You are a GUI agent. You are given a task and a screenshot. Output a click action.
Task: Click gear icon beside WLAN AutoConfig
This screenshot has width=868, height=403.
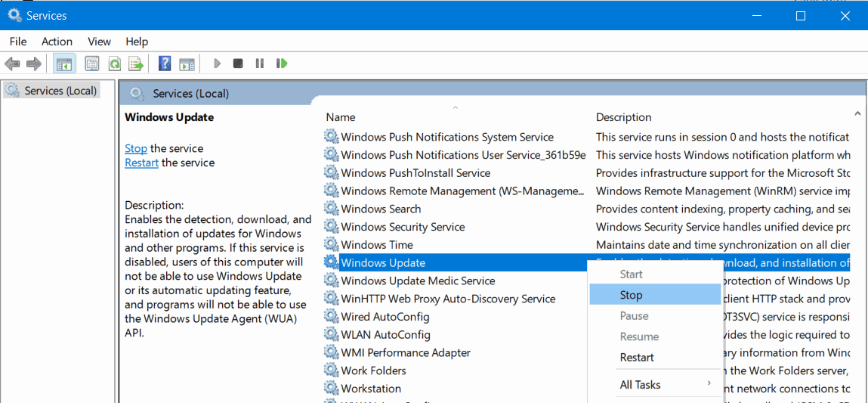coord(331,334)
